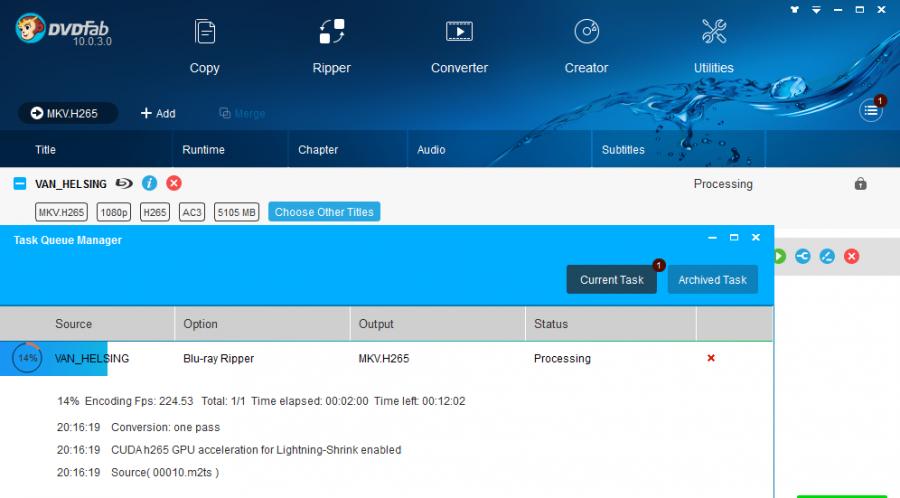The width and height of the screenshot is (900, 498).
Task: Click the H265 codec tag
Action: point(155,212)
